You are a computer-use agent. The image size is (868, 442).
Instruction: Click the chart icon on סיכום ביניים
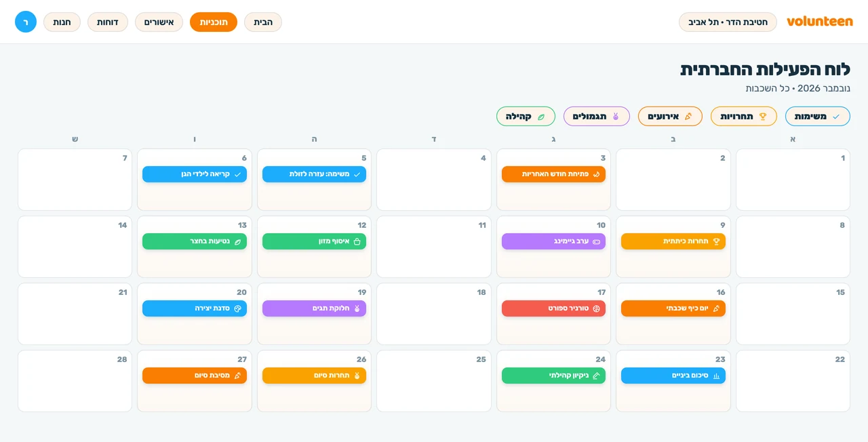click(x=716, y=376)
